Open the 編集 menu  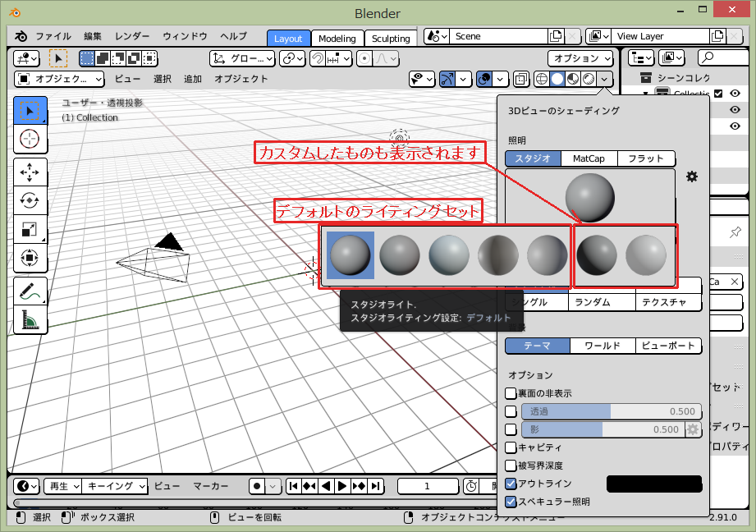(93, 36)
